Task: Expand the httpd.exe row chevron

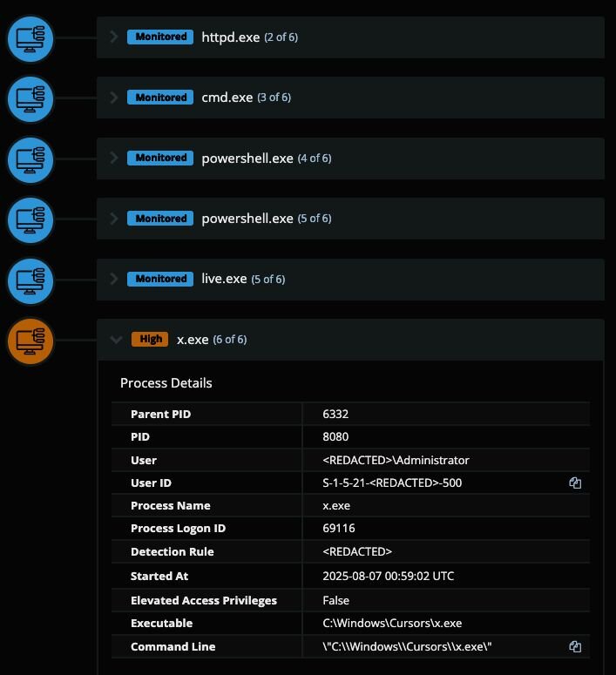Action: click(113, 37)
